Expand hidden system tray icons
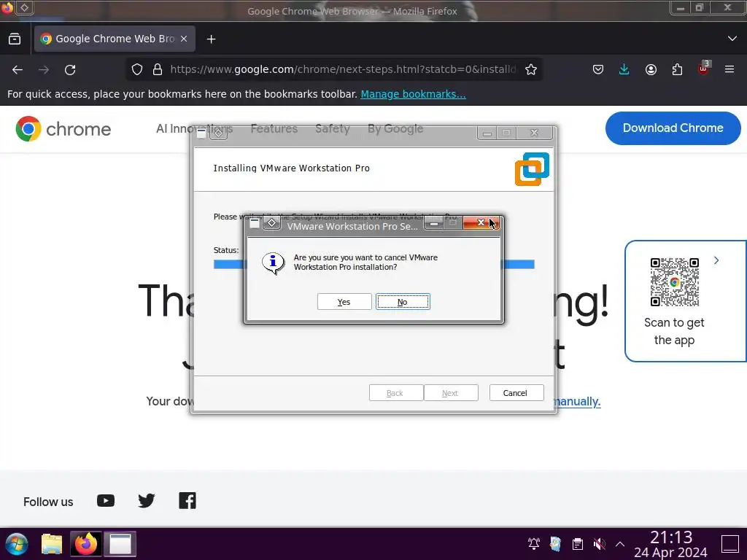 (620, 543)
